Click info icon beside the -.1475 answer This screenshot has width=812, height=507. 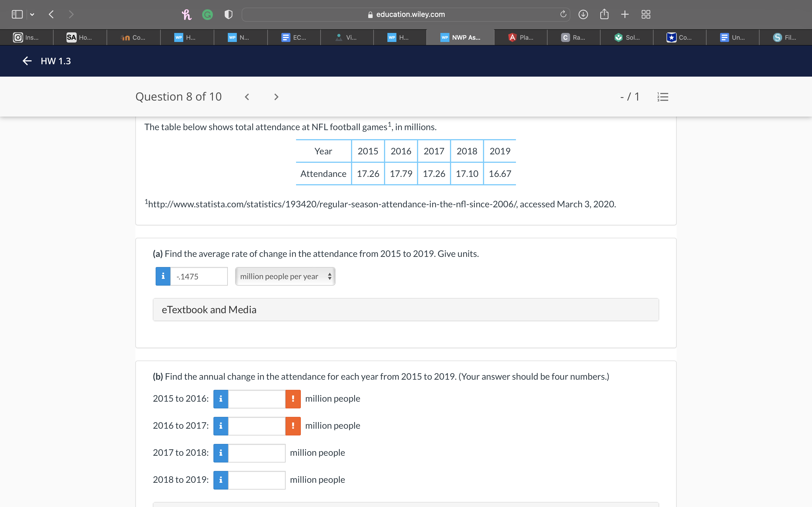[x=163, y=276]
